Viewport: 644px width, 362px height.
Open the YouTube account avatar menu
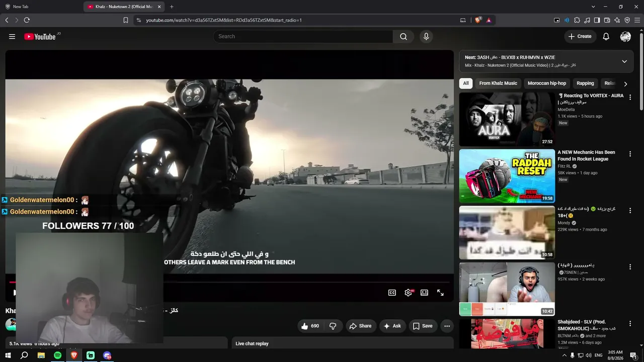(626, 36)
